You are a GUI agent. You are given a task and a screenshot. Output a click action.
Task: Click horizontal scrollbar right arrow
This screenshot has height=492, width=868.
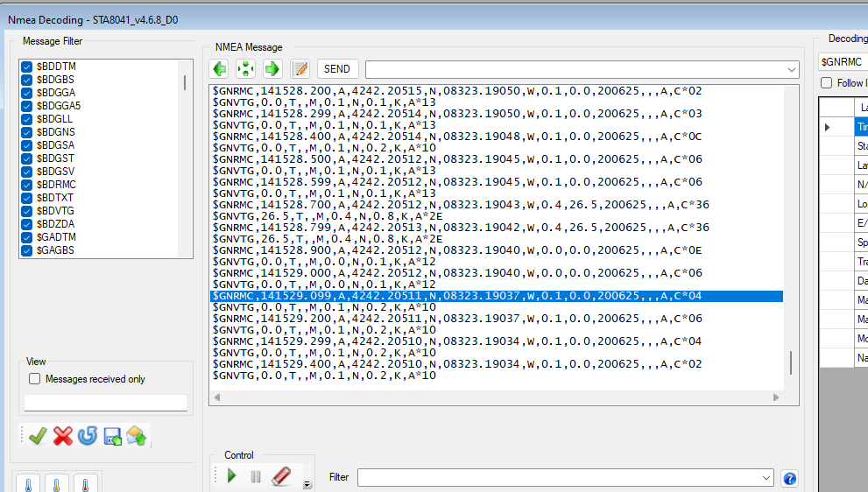(x=776, y=397)
